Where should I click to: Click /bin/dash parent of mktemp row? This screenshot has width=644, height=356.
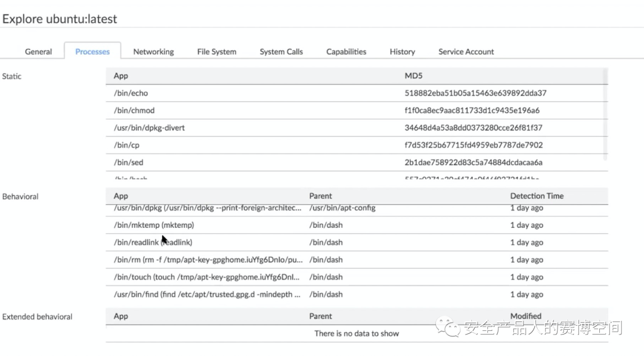(326, 225)
